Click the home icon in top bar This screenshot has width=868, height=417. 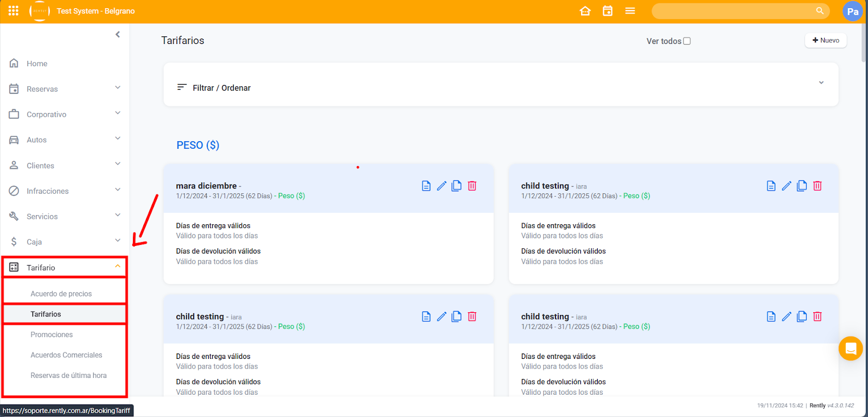click(x=585, y=11)
